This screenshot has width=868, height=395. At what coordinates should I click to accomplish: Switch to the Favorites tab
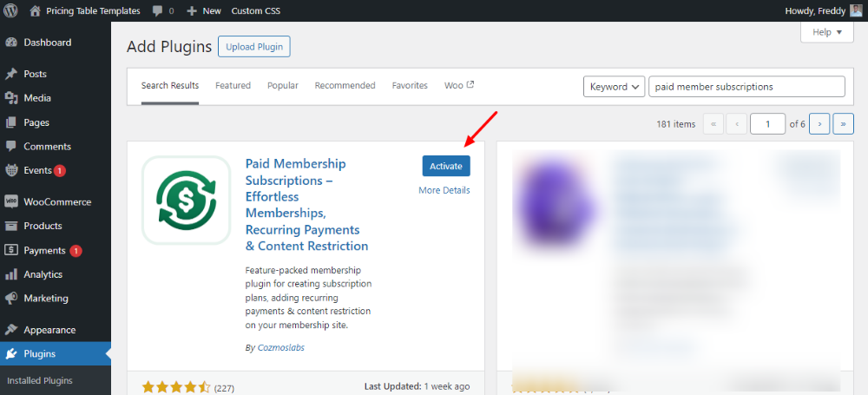[x=410, y=85]
